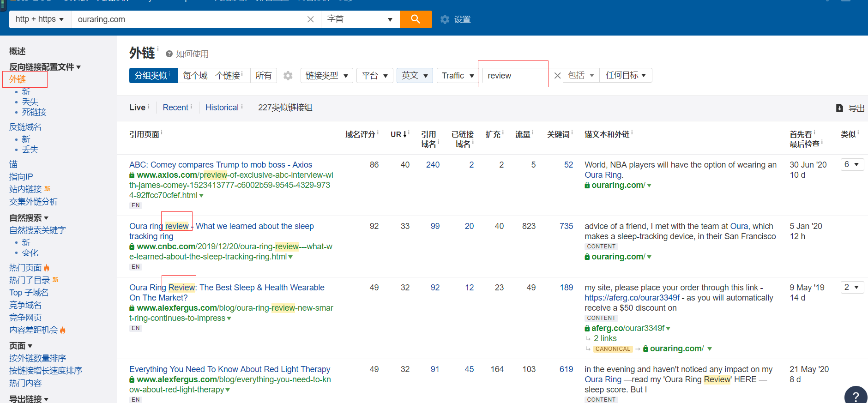The width and height of the screenshot is (868, 403).
Task: Expand similar links count 6 dropdown
Action: [x=852, y=164]
